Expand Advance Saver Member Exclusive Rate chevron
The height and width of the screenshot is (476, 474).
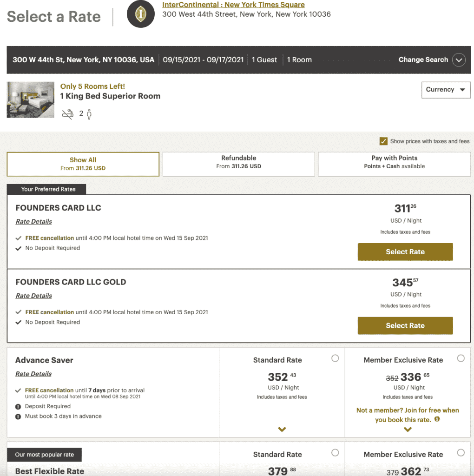[408, 430]
